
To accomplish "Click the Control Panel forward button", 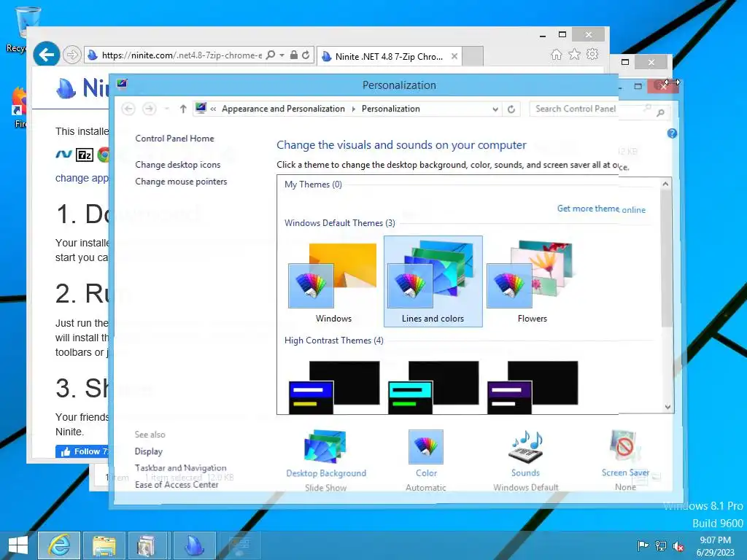I will [149, 109].
